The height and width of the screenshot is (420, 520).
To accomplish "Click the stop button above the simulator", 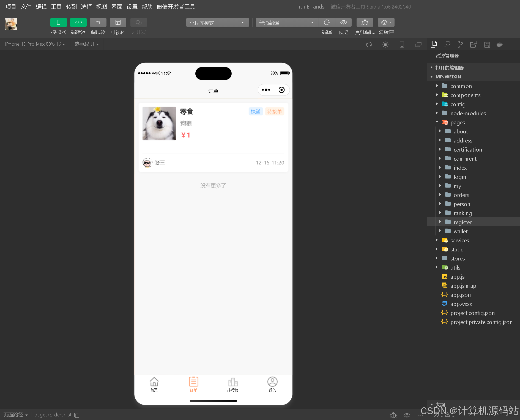I will pos(385,44).
